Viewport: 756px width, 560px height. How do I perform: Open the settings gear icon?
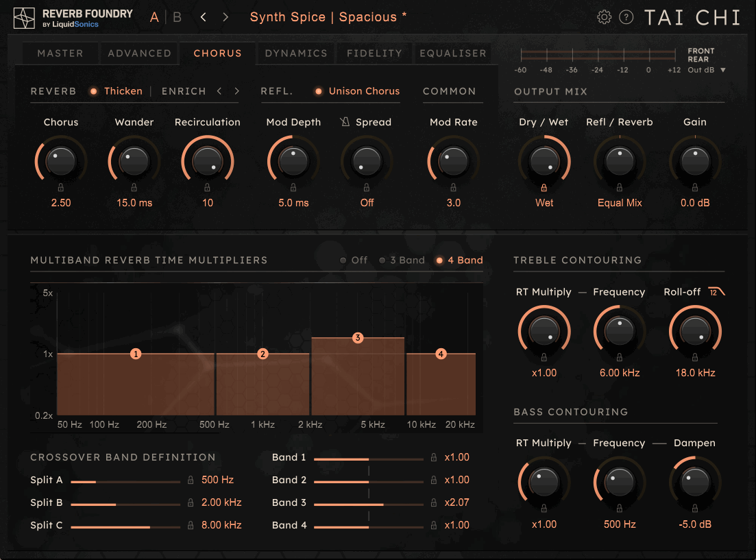coord(604,17)
